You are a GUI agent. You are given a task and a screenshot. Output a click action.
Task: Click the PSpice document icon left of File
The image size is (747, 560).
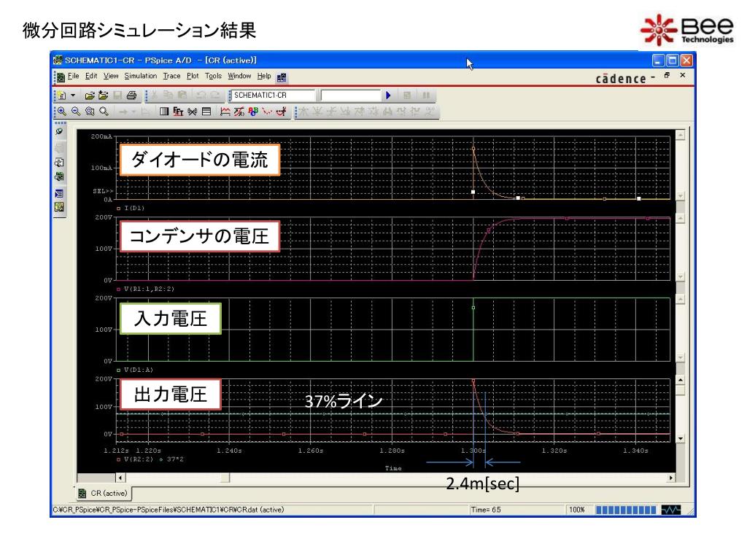61,77
